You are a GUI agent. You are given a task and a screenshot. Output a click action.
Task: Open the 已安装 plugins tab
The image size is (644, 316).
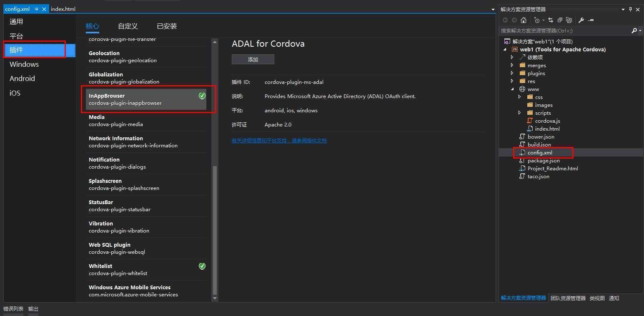pos(167,26)
